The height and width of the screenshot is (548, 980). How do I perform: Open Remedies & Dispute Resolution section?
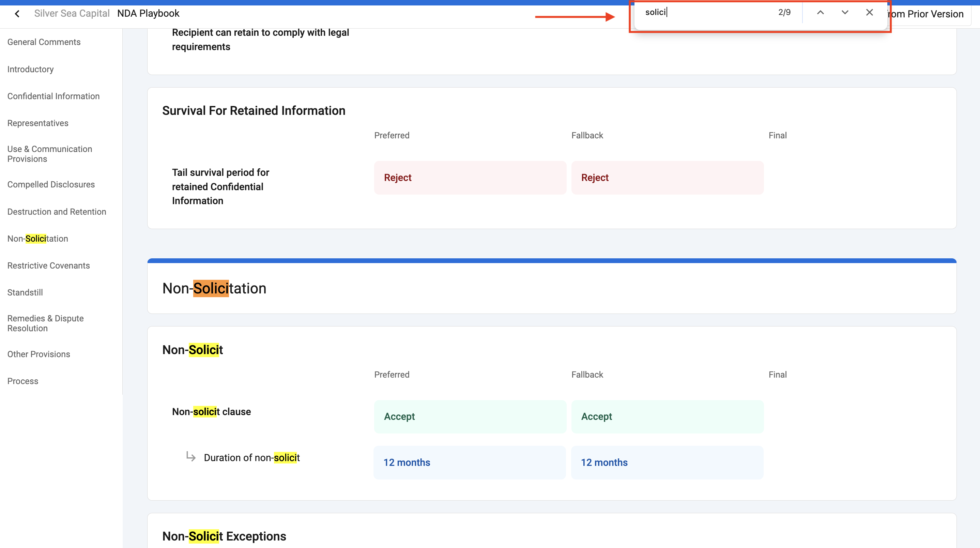46,323
